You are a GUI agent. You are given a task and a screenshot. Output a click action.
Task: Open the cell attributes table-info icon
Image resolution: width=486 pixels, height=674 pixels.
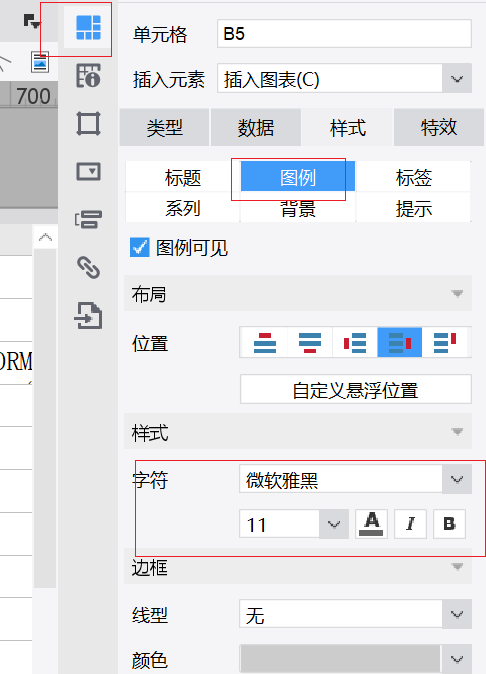tap(88, 76)
